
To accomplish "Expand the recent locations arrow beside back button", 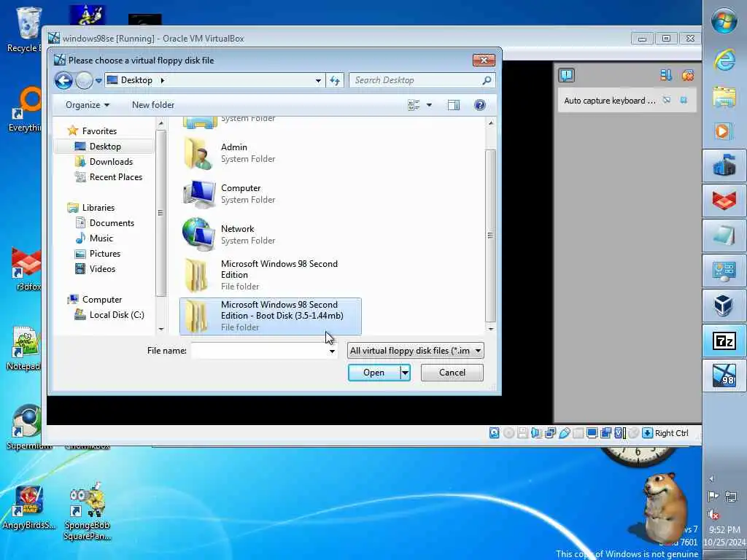I will point(98,81).
